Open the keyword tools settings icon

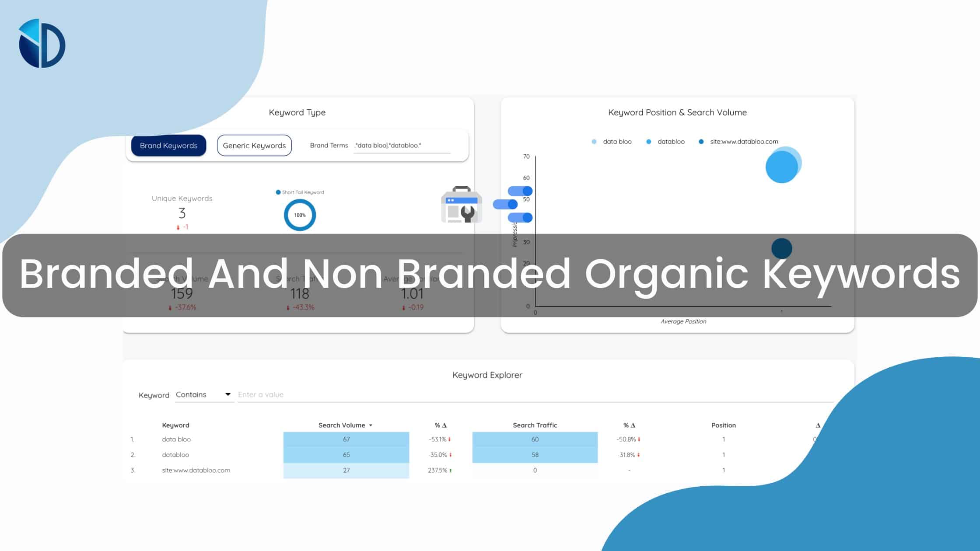point(460,206)
